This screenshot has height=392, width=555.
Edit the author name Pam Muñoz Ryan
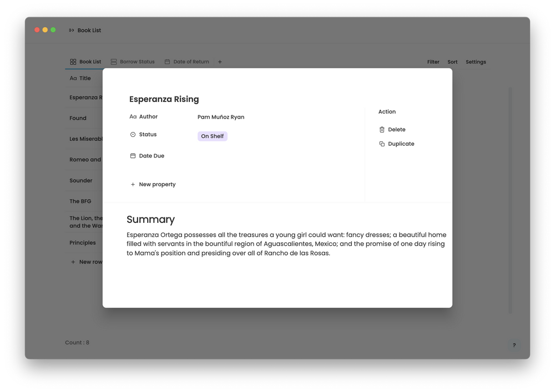coord(221,117)
